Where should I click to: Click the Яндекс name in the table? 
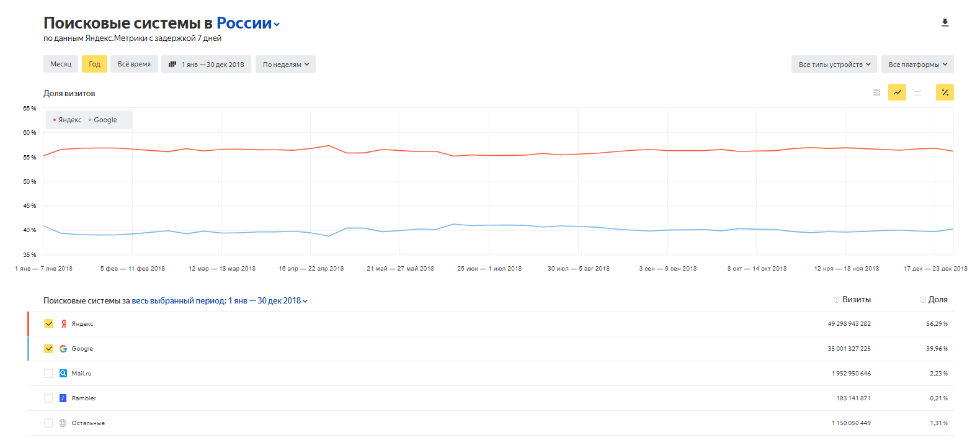82,324
